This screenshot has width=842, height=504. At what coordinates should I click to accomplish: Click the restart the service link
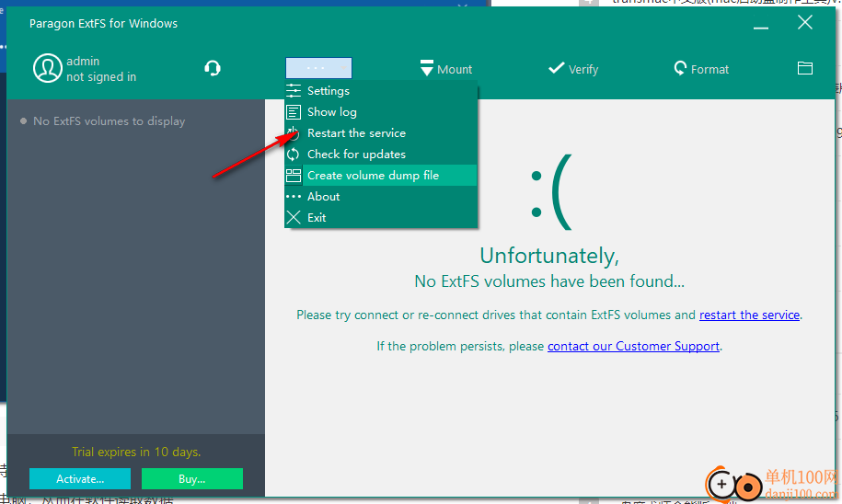pyautogui.click(x=749, y=315)
